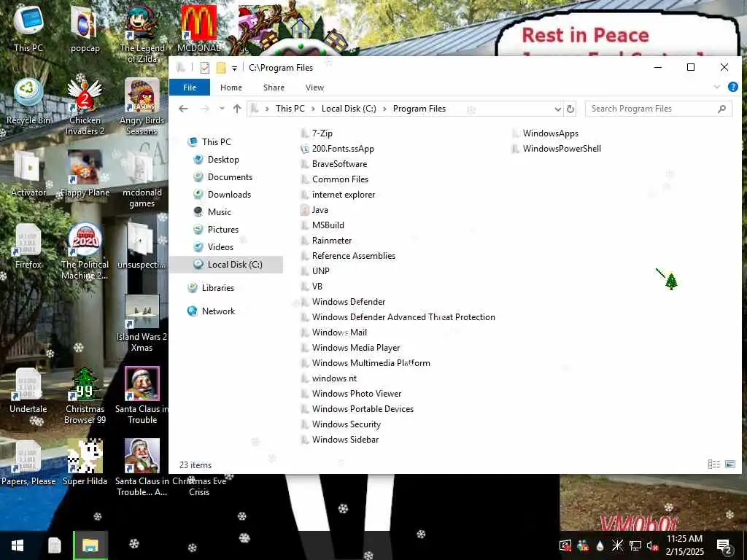Click the muted volume tray icon
Image resolution: width=747 pixels, height=560 pixels.
[x=652, y=545]
